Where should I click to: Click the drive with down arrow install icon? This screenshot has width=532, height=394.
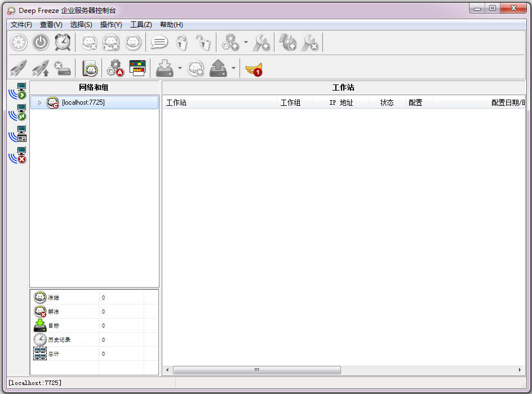pyautogui.click(x=165, y=68)
